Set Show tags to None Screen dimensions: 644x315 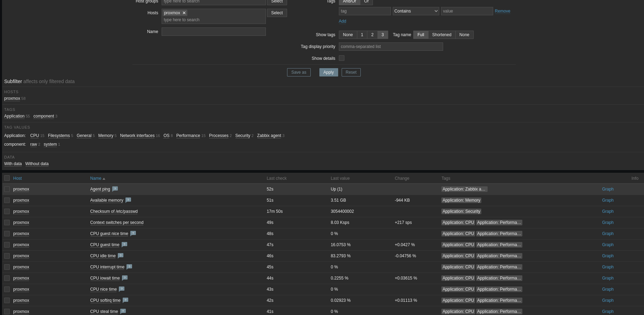coord(348,35)
